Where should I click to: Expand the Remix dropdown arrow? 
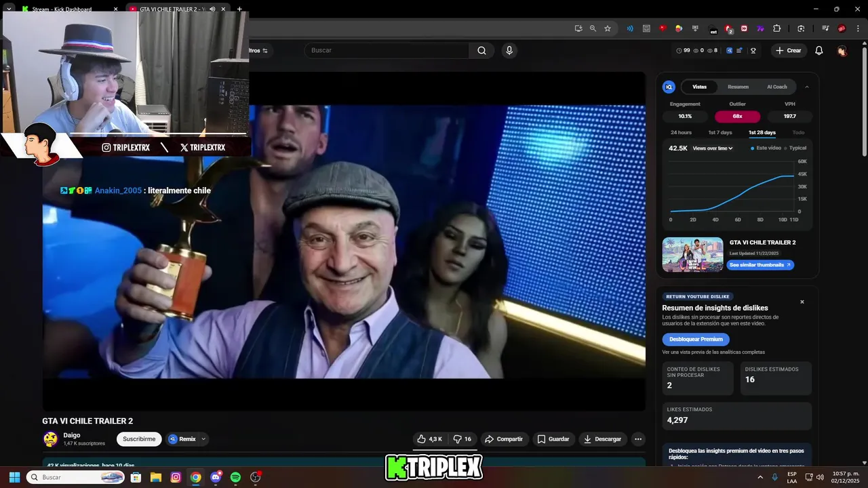(x=203, y=439)
